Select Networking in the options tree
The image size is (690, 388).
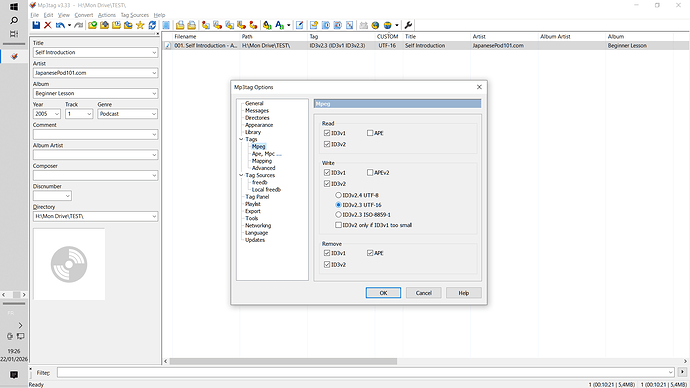[x=258, y=225]
